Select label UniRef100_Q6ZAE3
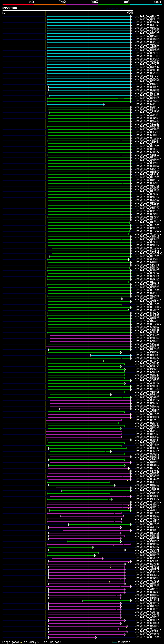 coord(147,73)
